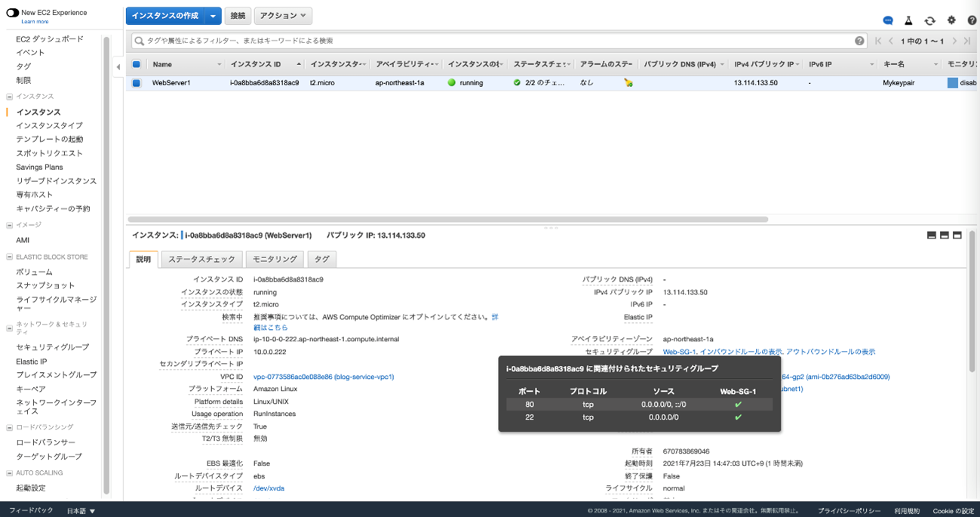Screen dimensions: 980x517
Task: Switch to the ステータスチェック tab
Action: click(201, 260)
